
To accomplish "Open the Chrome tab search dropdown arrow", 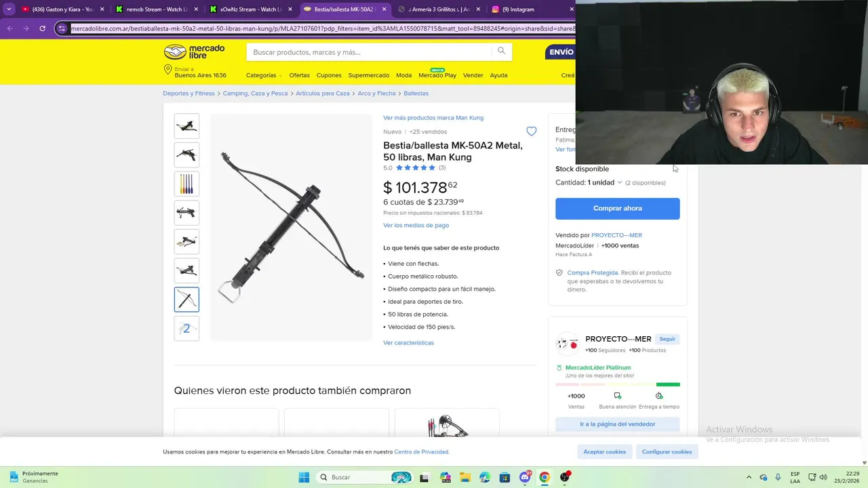I will coord(9,9).
